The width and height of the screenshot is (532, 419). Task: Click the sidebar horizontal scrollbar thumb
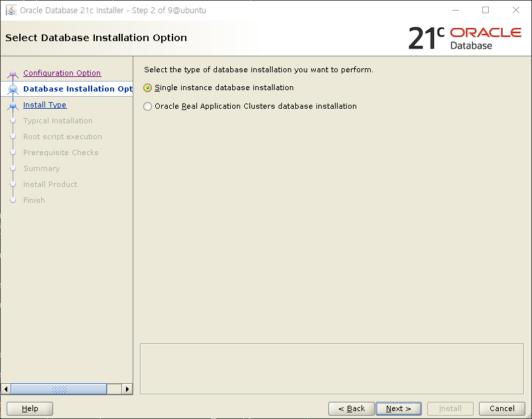point(59,389)
